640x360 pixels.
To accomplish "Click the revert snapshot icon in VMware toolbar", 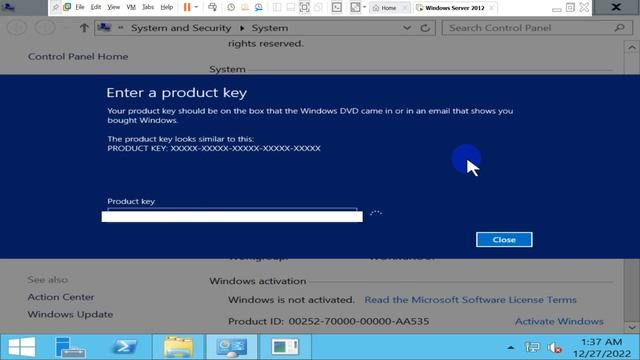I will point(245,7).
